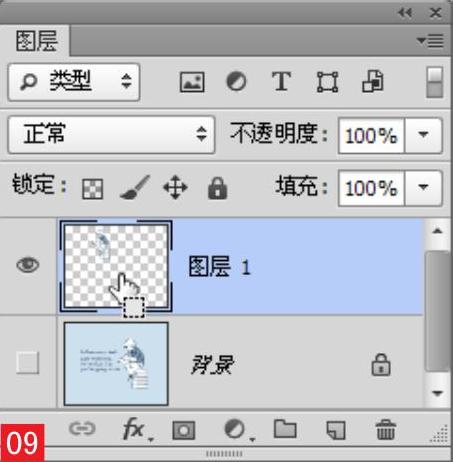Click the pixel layer filter icon
The width and height of the screenshot is (453, 462).
tap(192, 82)
